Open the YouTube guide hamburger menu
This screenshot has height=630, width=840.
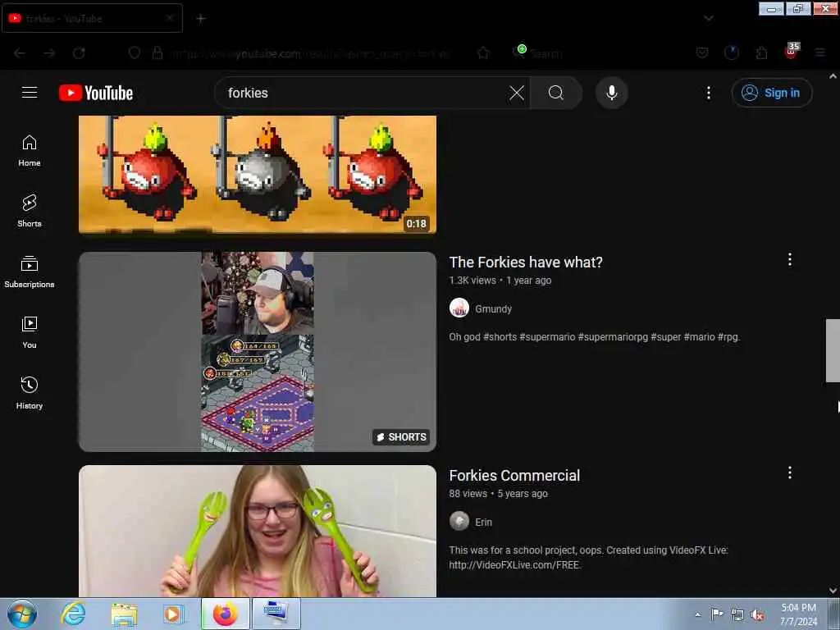pyautogui.click(x=30, y=93)
